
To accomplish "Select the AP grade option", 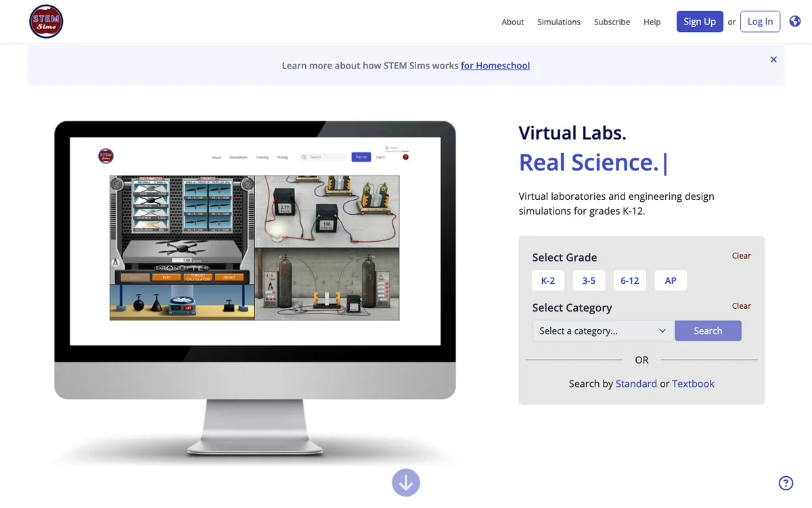I will click(671, 280).
